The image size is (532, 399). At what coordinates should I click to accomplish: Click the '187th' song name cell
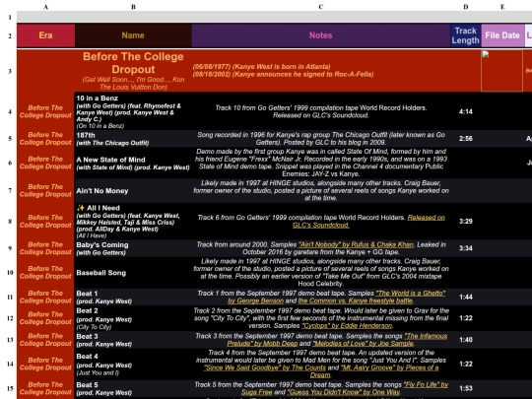[x=133, y=139]
